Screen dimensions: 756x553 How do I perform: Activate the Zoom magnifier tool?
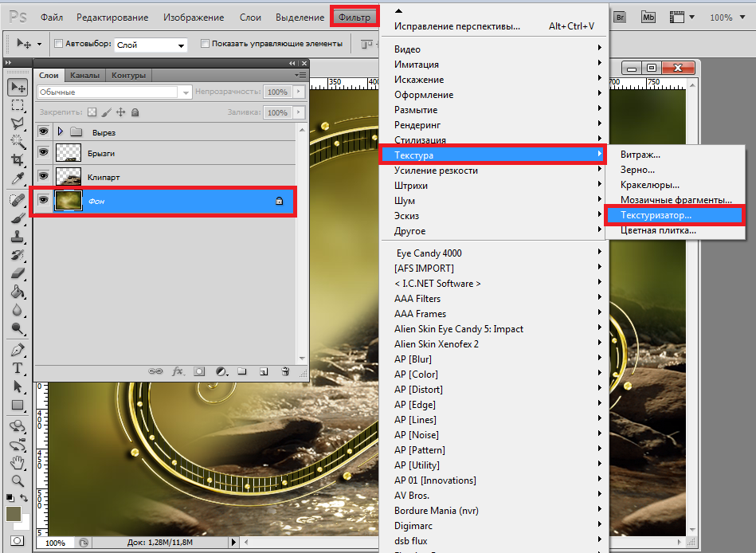click(17, 480)
